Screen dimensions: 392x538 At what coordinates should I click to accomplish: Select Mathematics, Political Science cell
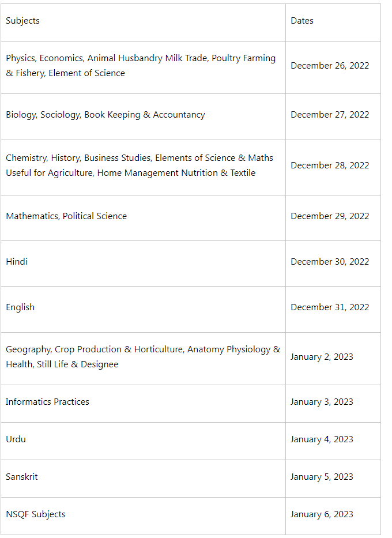pos(143,218)
